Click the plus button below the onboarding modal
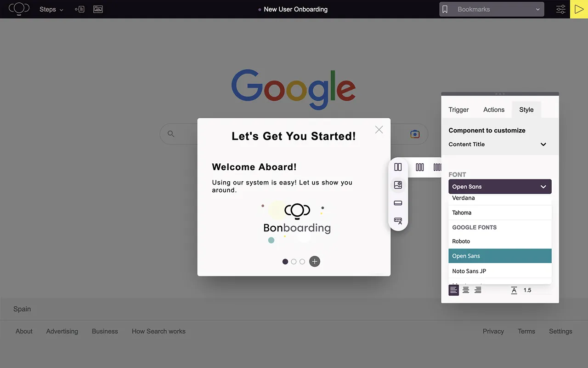Viewport: 588px width, 368px height. point(315,261)
